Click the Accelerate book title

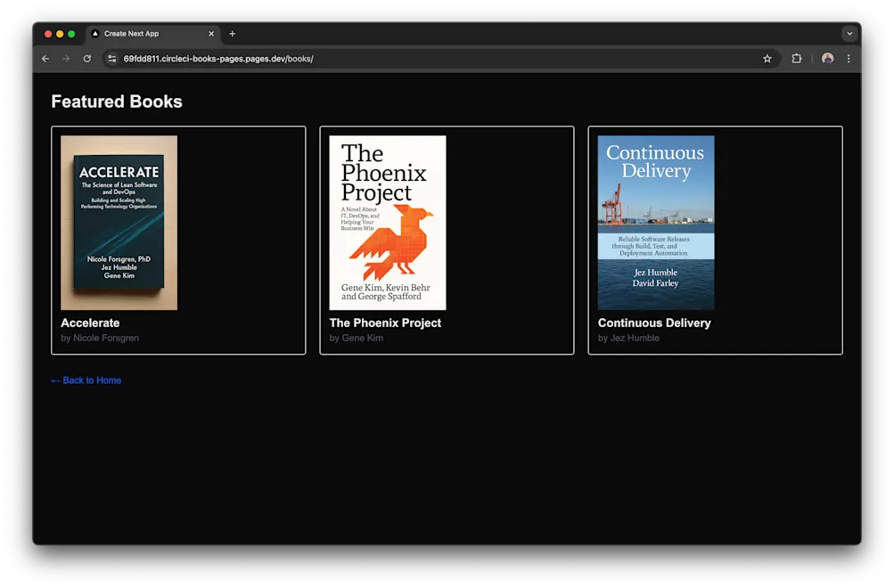click(90, 323)
